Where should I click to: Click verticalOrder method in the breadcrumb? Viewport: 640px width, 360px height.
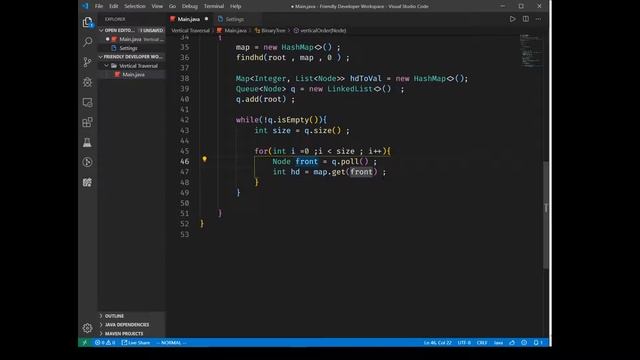320,31
